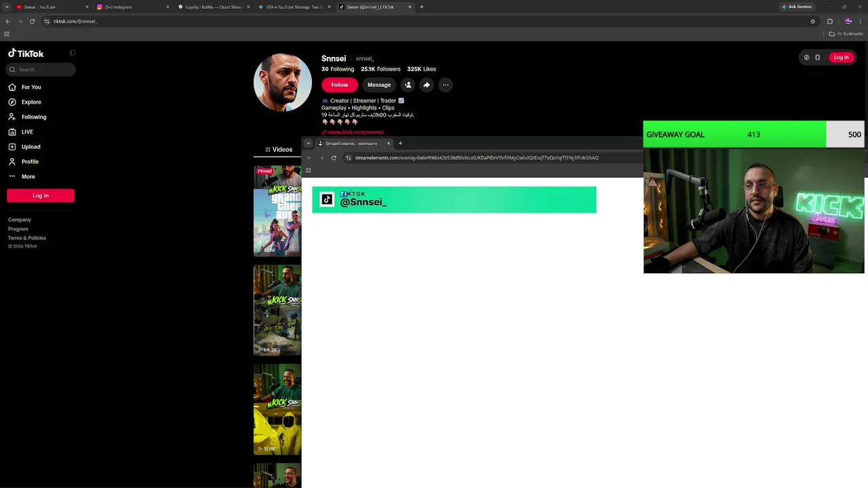This screenshot has width=868, height=488.
Task: Go to Profile in the TikTok sidebar
Action: tap(24, 161)
